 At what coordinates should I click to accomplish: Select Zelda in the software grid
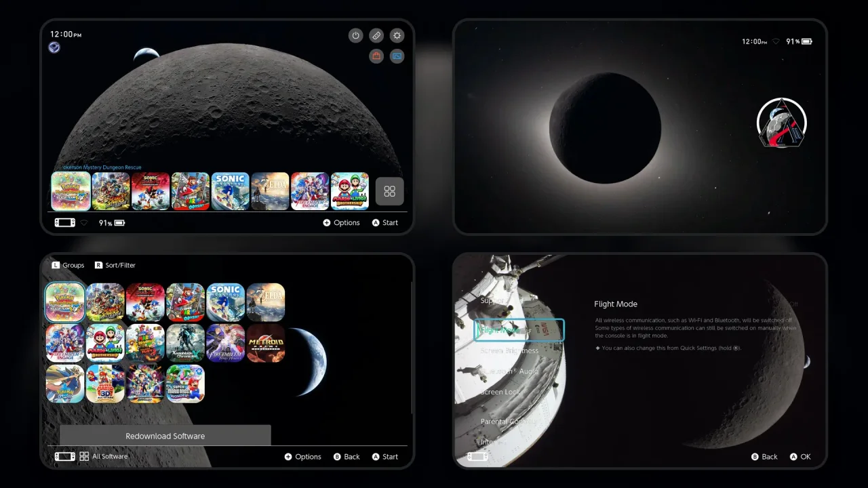(266, 302)
